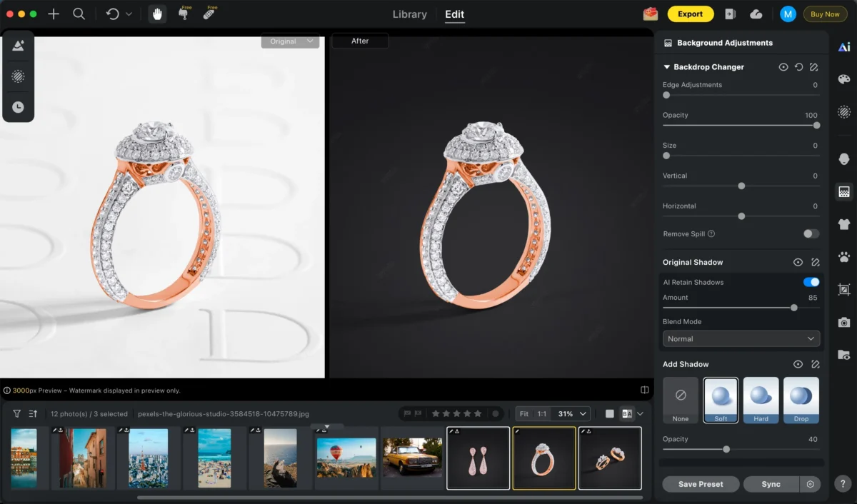The image size is (857, 504).
Task: Click the cloud sync icon
Action: click(x=756, y=14)
